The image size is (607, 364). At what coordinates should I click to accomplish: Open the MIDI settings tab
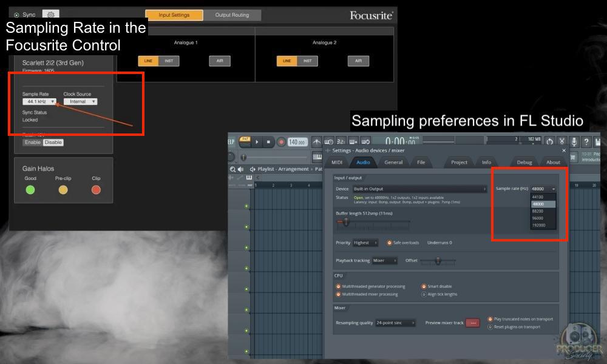[x=337, y=163]
